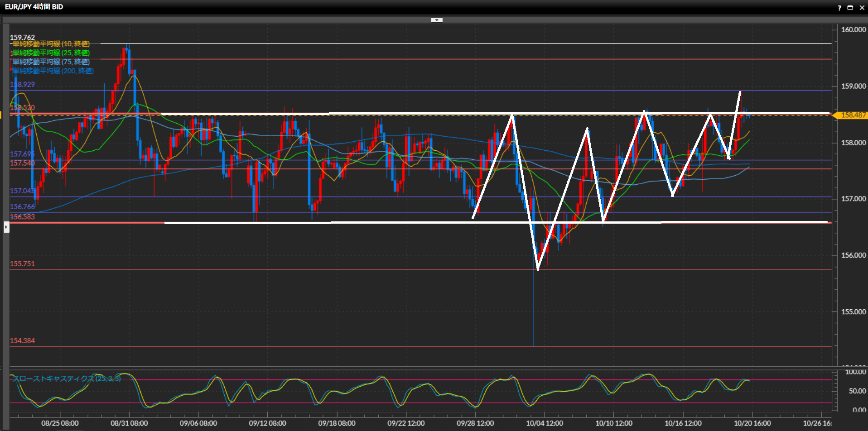The width and height of the screenshot is (868, 431).
Task: Click the yellow current price tag 158.487
Action: (x=853, y=115)
